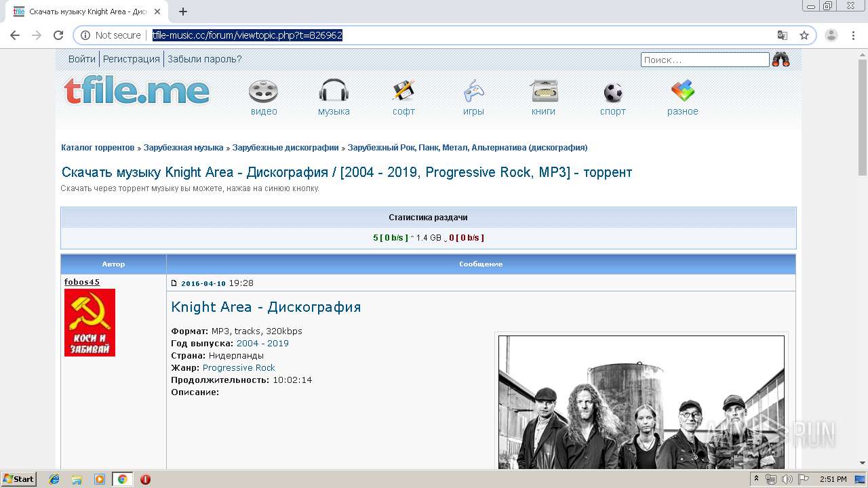Click the музыка text label
This screenshot has height=488, width=868.
click(334, 111)
